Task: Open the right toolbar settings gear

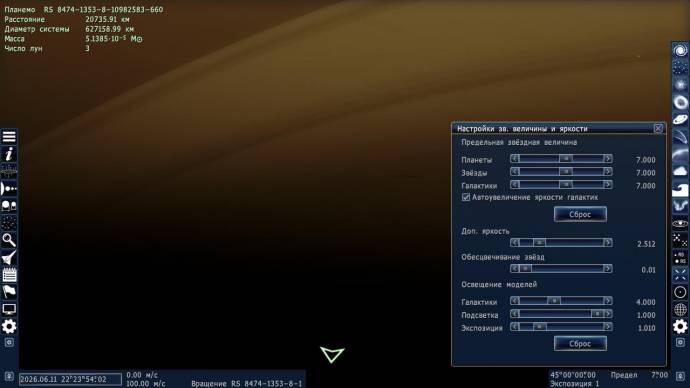Action: pyautogui.click(x=680, y=326)
